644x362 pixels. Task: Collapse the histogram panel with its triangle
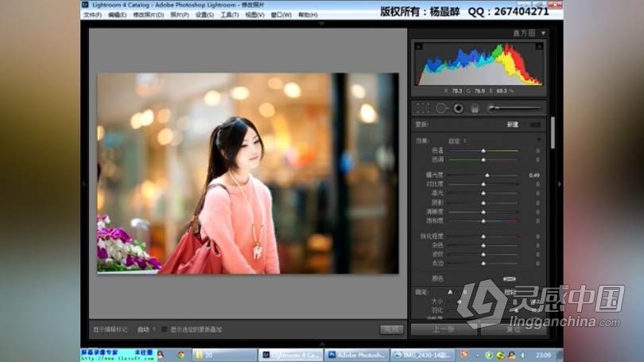pyautogui.click(x=543, y=33)
